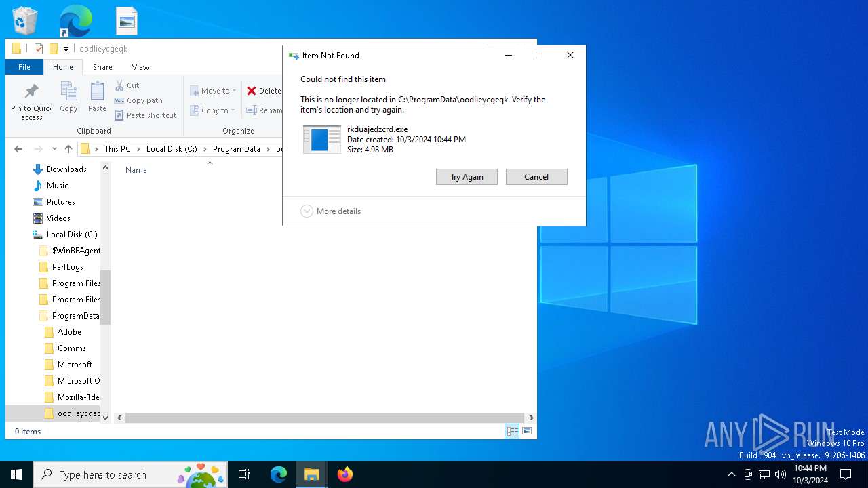Expand the chevron after ProgramData breadcrumb
The height and width of the screenshot is (488, 868).
point(269,149)
